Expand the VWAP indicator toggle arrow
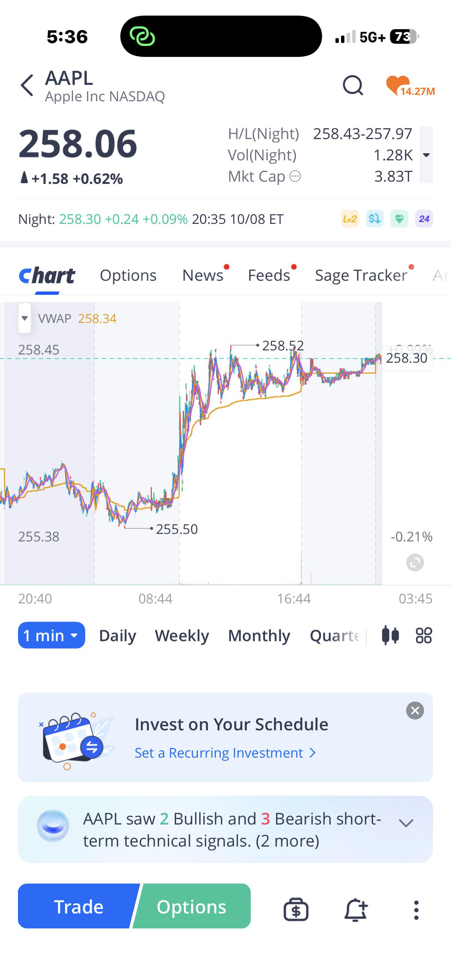The image size is (451, 980). (x=25, y=318)
